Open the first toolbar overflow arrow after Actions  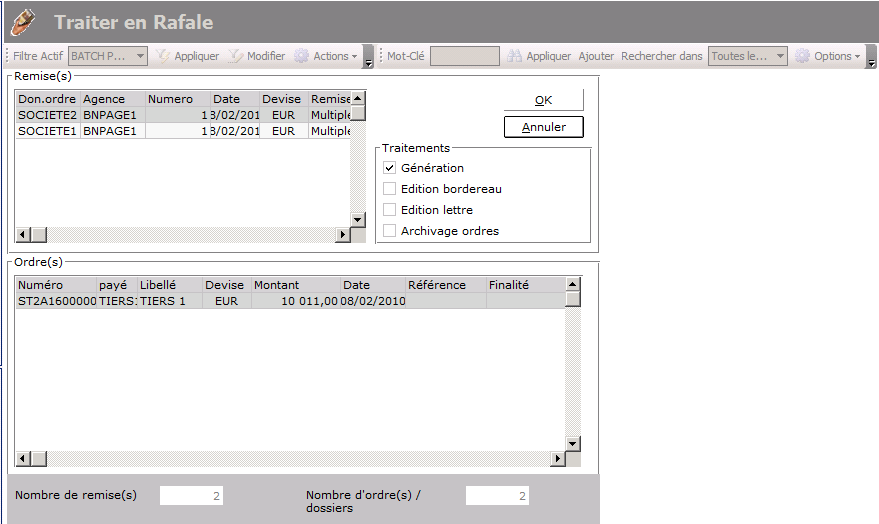(368, 58)
